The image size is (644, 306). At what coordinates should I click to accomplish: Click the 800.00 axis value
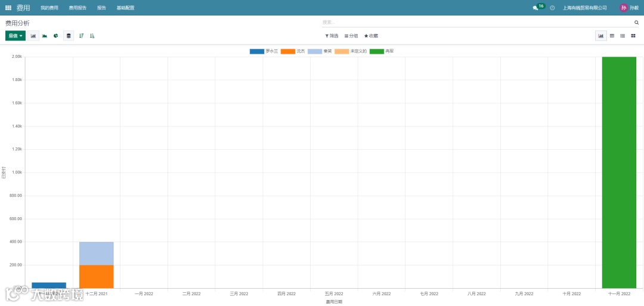[16, 196]
